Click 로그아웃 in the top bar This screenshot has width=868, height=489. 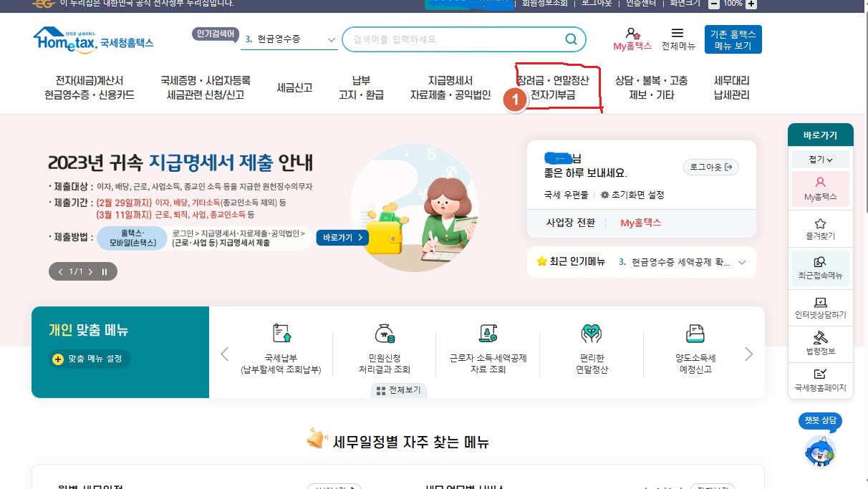click(596, 4)
